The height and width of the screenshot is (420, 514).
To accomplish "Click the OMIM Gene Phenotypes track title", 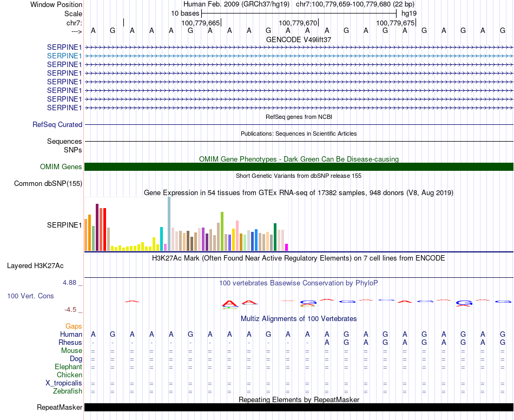I will pos(299,159).
